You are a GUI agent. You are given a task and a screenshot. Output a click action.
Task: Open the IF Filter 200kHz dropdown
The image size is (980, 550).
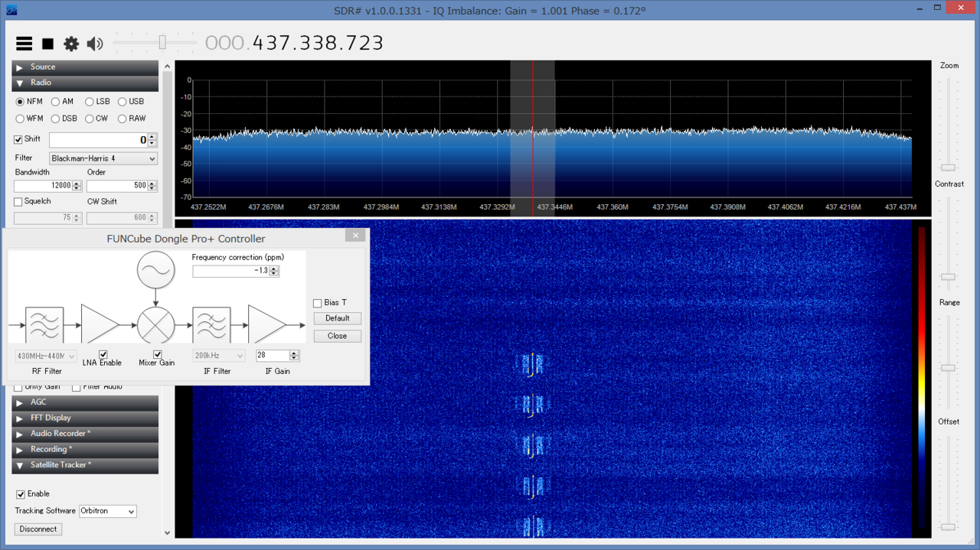click(x=219, y=356)
